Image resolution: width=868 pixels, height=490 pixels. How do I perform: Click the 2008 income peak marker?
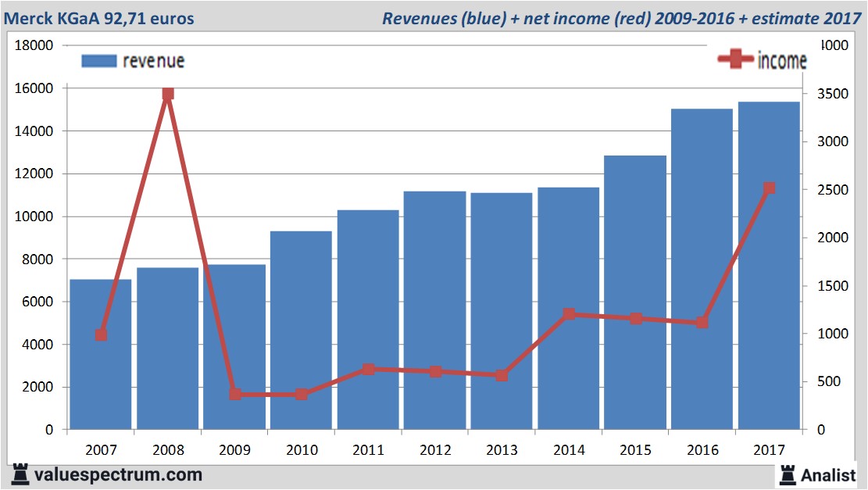click(167, 94)
